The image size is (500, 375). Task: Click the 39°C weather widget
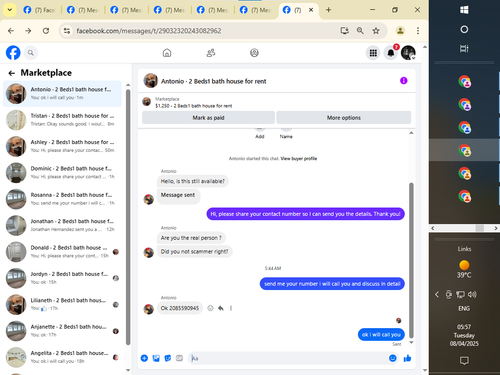click(464, 269)
